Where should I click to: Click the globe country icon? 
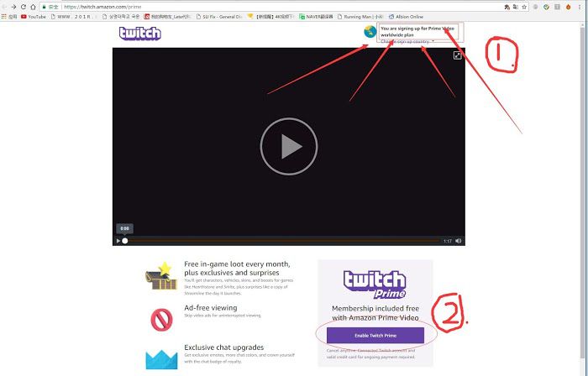pyautogui.click(x=370, y=31)
